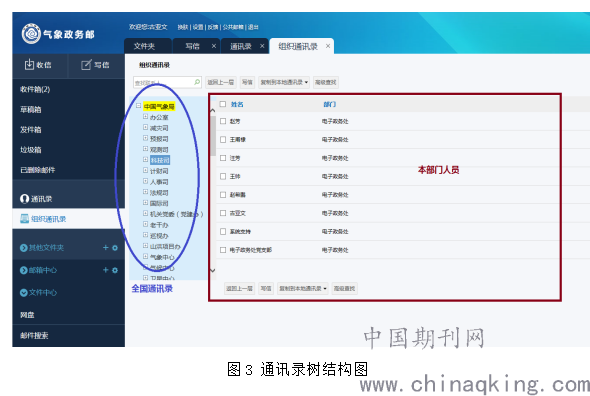The image size is (590, 396).
Task: Click the tree scrollbar up arrow
Action: (x=213, y=111)
